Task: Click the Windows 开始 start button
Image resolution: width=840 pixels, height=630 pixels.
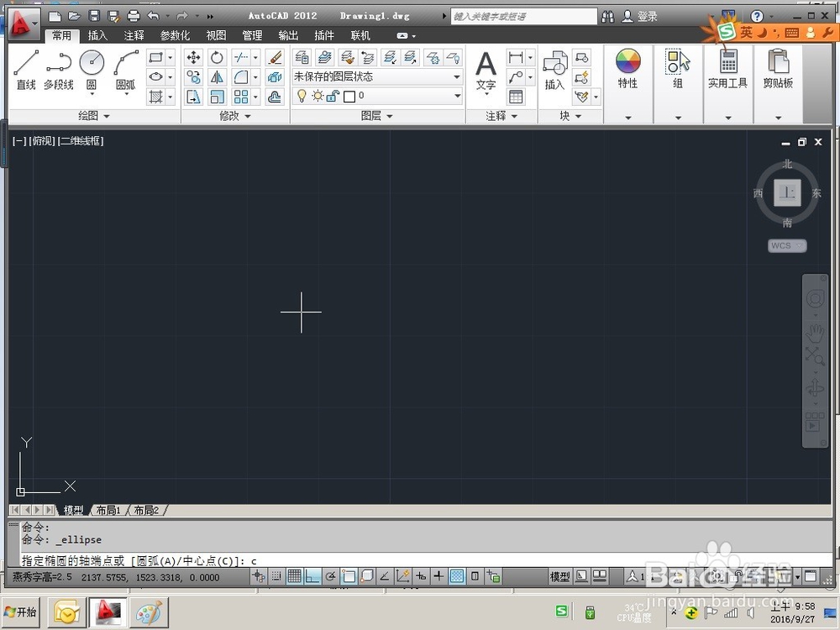Action: 21,612
